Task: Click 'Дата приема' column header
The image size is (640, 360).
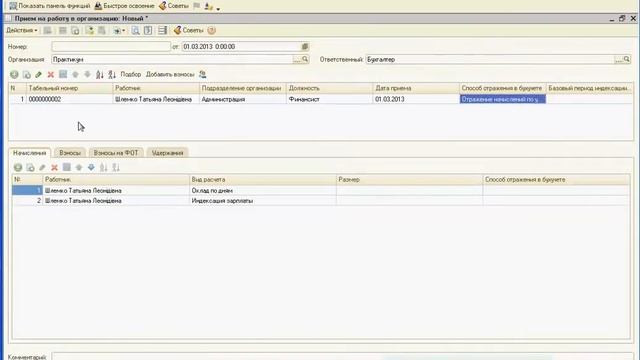Action: 416,88
